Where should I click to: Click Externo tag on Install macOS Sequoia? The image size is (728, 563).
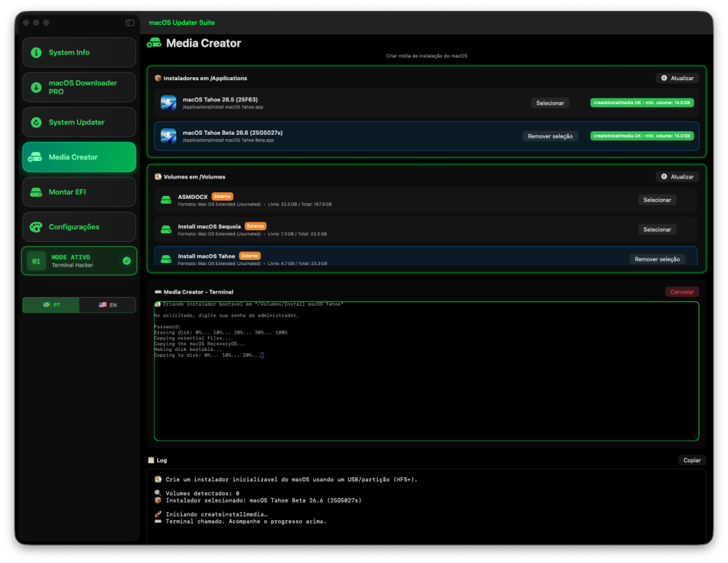(256, 227)
